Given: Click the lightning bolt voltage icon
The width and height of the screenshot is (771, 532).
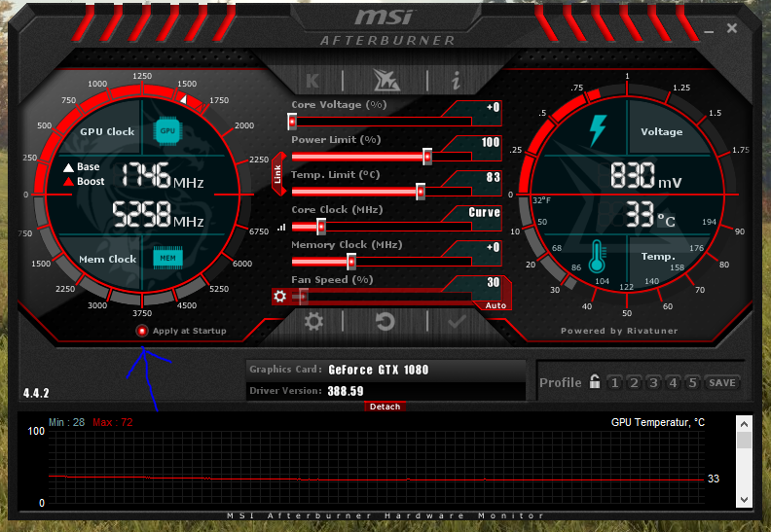Looking at the screenshot, I should 598,130.
